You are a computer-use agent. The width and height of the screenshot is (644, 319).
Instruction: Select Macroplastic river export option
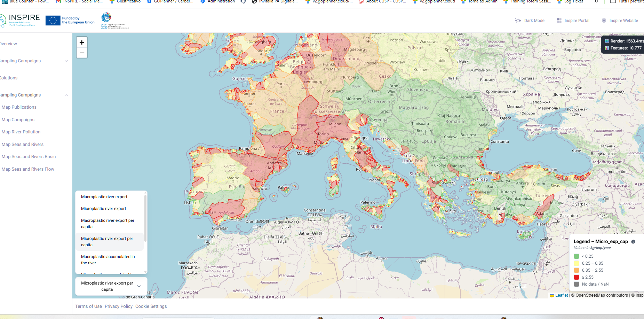tap(104, 197)
